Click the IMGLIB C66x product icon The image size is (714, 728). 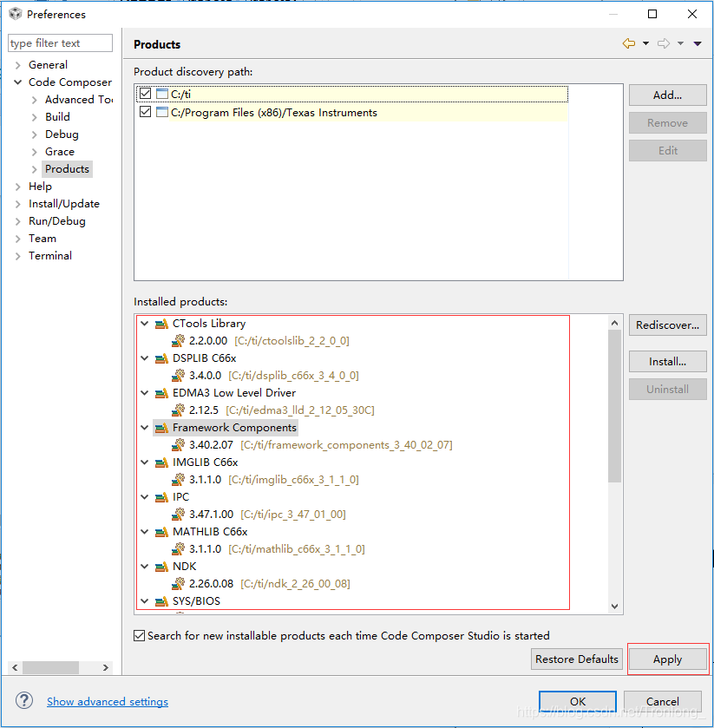(x=161, y=462)
